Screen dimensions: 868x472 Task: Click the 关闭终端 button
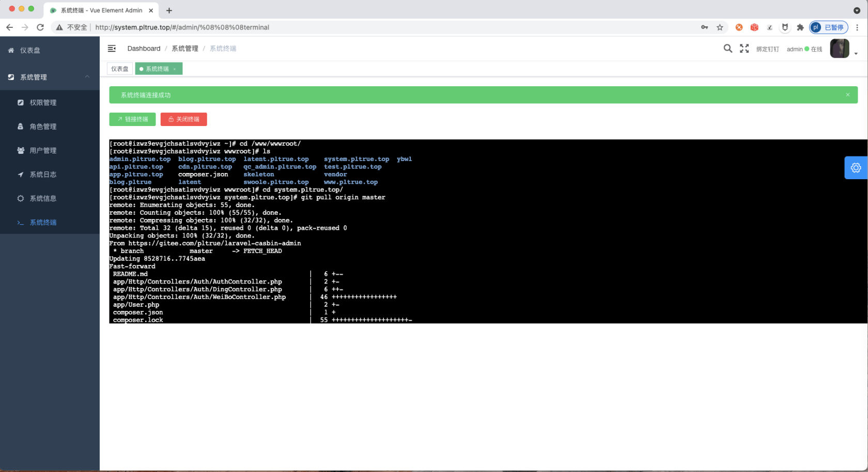pos(183,119)
